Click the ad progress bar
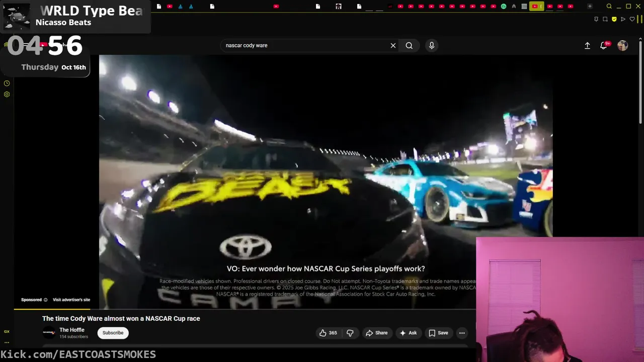Screen dimensions: 644x362 [244, 309]
